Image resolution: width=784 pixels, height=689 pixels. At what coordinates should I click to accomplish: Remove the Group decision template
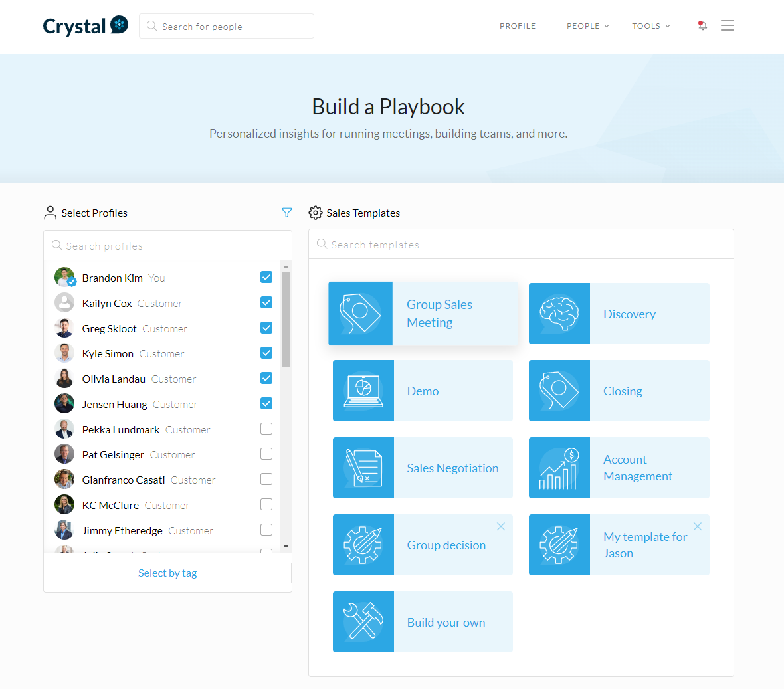(x=501, y=526)
